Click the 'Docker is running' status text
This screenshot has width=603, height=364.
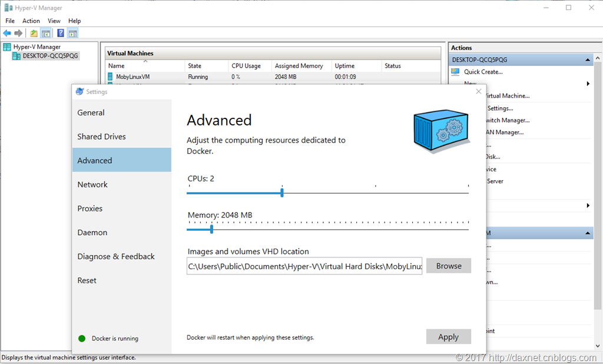(x=115, y=339)
